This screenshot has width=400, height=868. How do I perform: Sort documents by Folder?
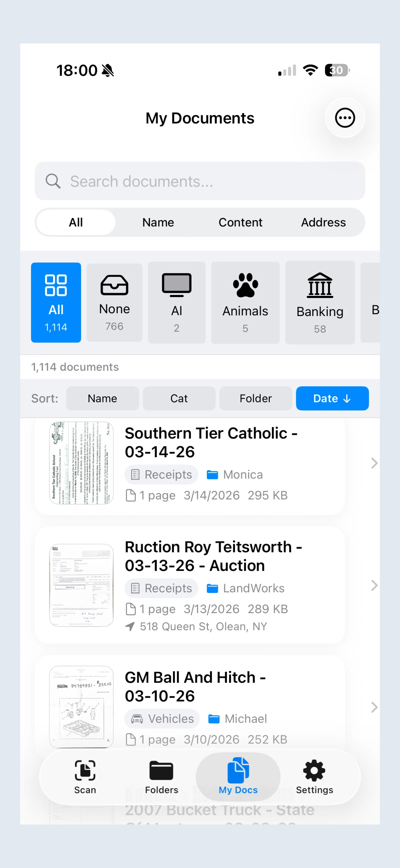coord(256,398)
